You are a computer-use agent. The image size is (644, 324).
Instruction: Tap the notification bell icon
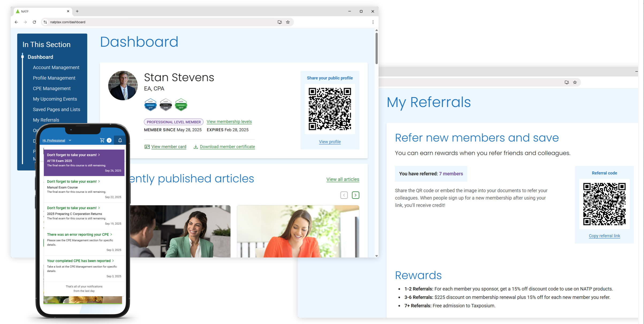(120, 140)
